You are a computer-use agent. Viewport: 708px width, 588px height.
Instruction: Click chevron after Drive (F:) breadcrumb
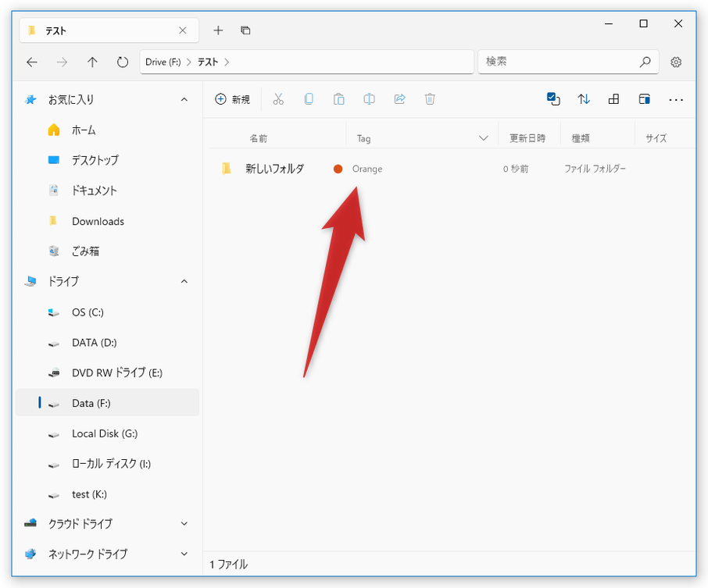[189, 62]
